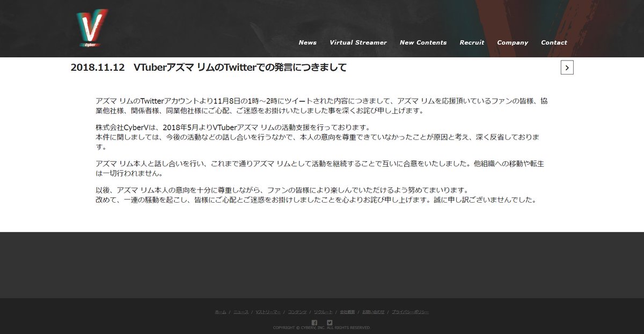Viewport: 644px width, 334px height.
Task: Open the Recruit menu item
Action: tap(472, 42)
